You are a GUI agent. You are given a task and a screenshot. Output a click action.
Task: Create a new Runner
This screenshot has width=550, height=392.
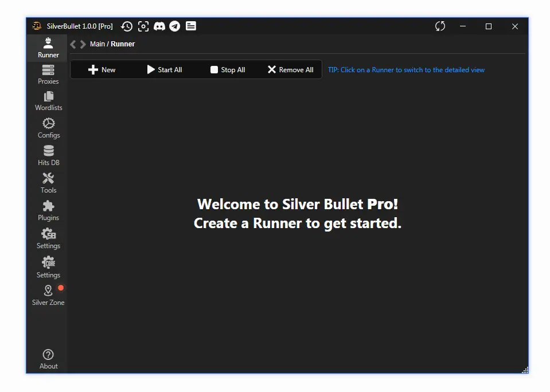point(102,69)
